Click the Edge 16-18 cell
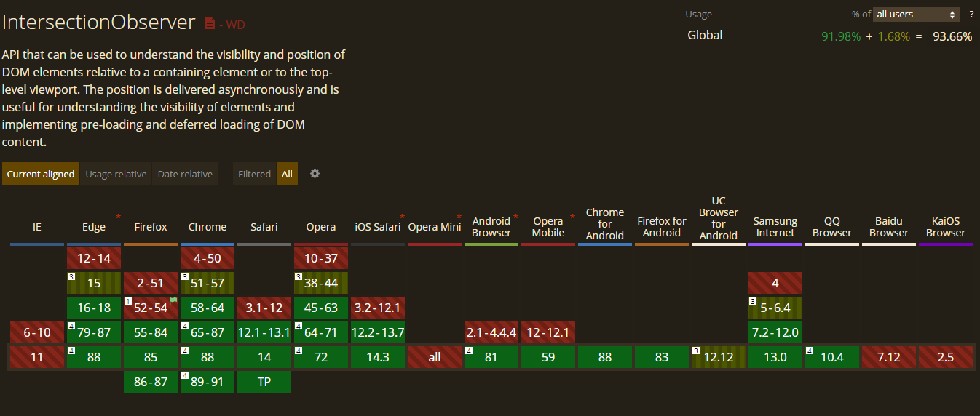This screenshot has width=980, height=416. point(94,308)
